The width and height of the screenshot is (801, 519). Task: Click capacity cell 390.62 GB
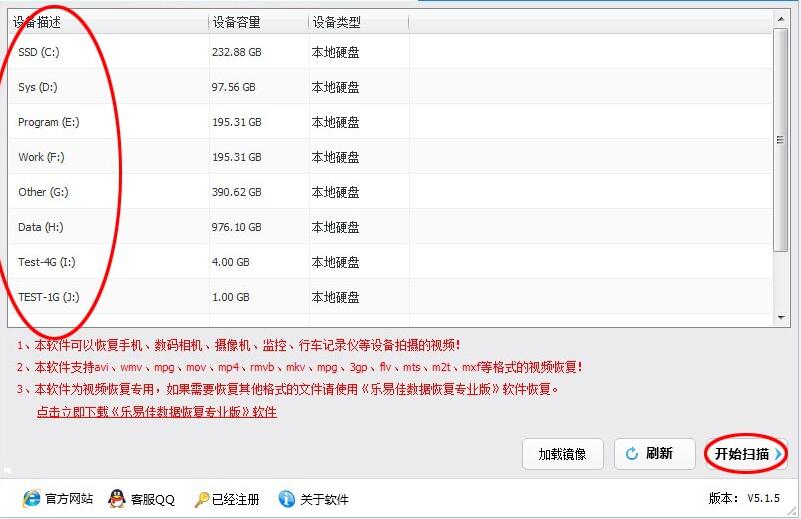coord(237,192)
